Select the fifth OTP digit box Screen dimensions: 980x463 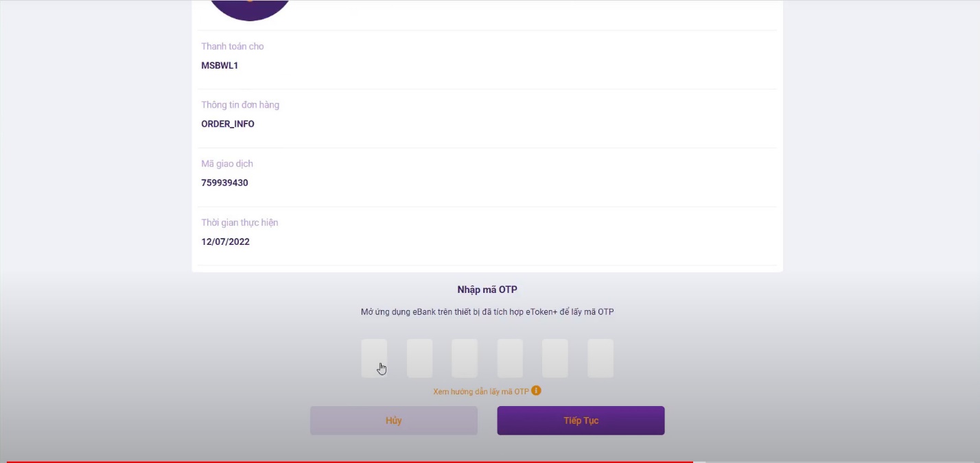tap(555, 358)
